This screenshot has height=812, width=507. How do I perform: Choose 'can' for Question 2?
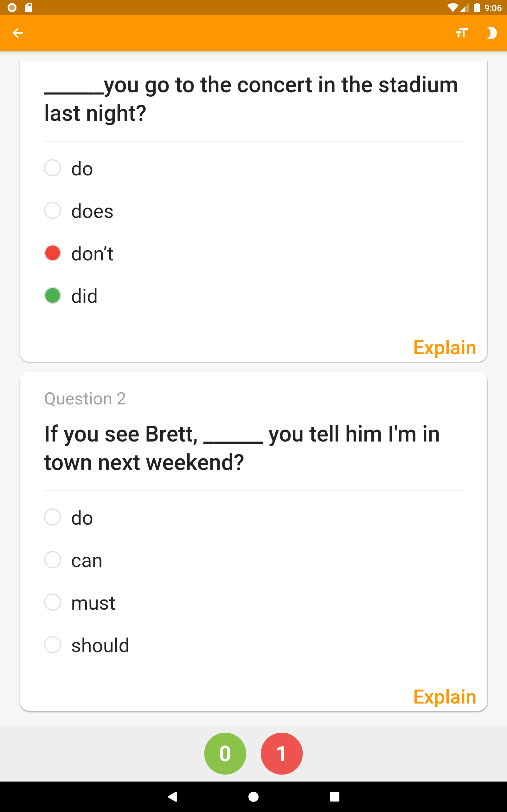(x=53, y=560)
